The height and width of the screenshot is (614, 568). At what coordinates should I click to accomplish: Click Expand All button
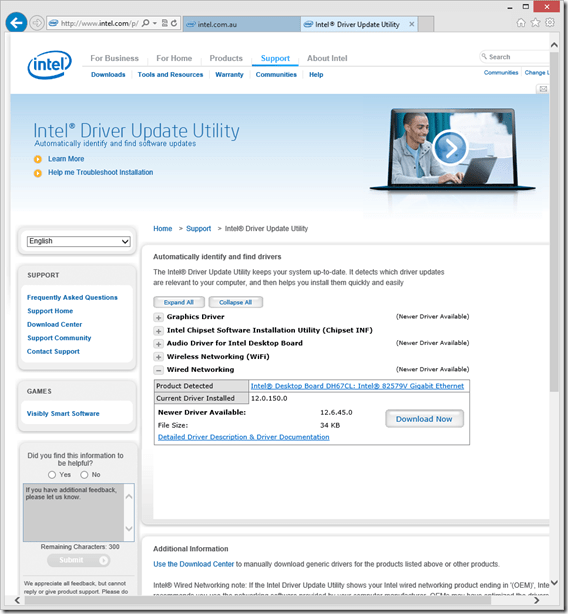(179, 302)
